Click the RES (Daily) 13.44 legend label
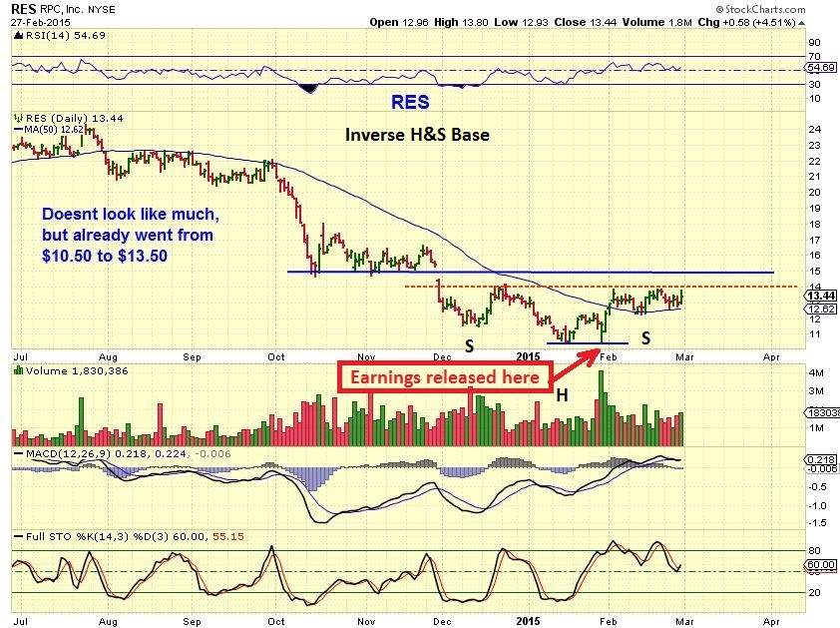This screenshot has width=840, height=628. [x=74, y=119]
